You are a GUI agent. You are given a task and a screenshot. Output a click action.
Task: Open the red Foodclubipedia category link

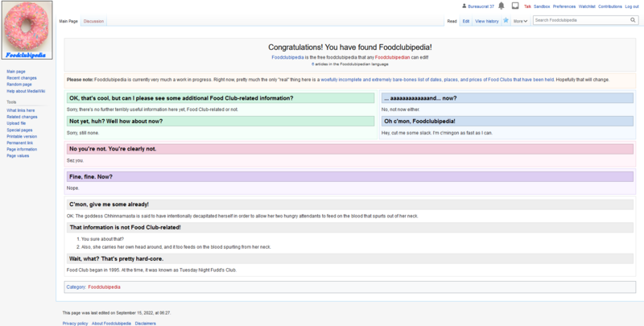pyautogui.click(x=105, y=287)
